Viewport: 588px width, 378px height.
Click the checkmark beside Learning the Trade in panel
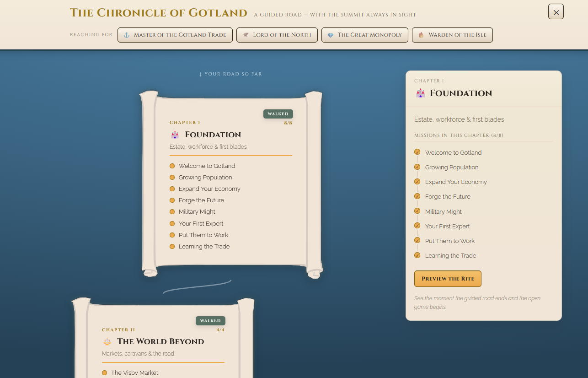pos(417,255)
